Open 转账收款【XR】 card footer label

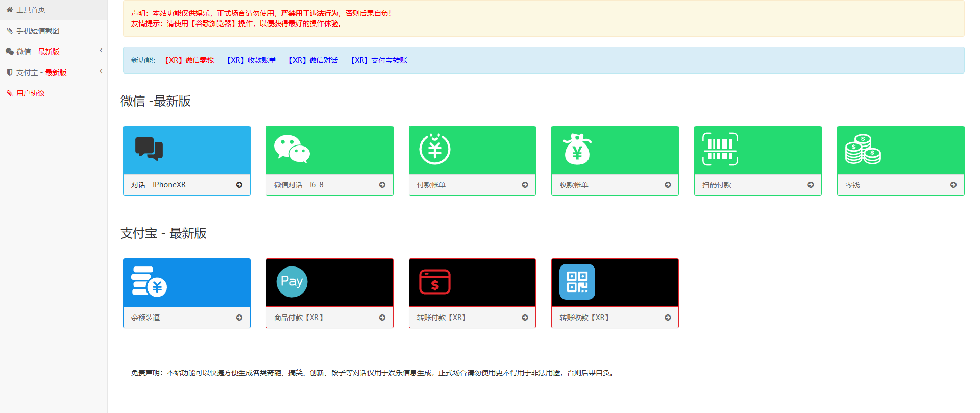pyautogui.click(x=584, y=318)
